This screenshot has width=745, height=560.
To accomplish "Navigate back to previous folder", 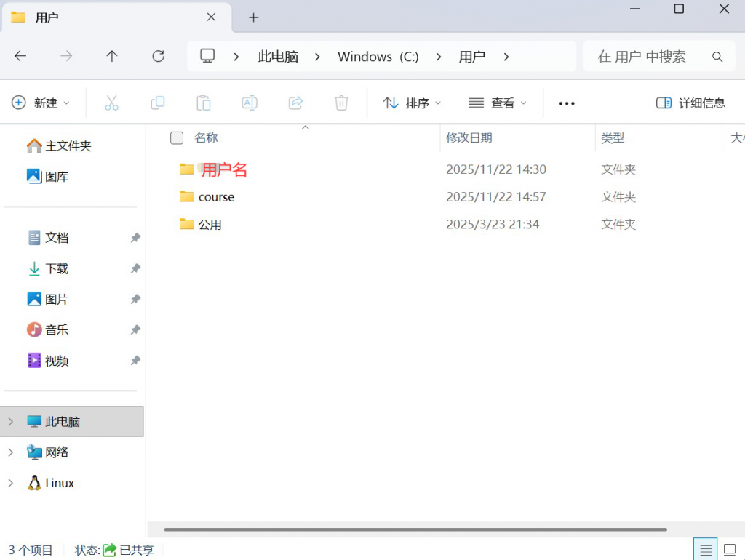I will tap(20, 56).
